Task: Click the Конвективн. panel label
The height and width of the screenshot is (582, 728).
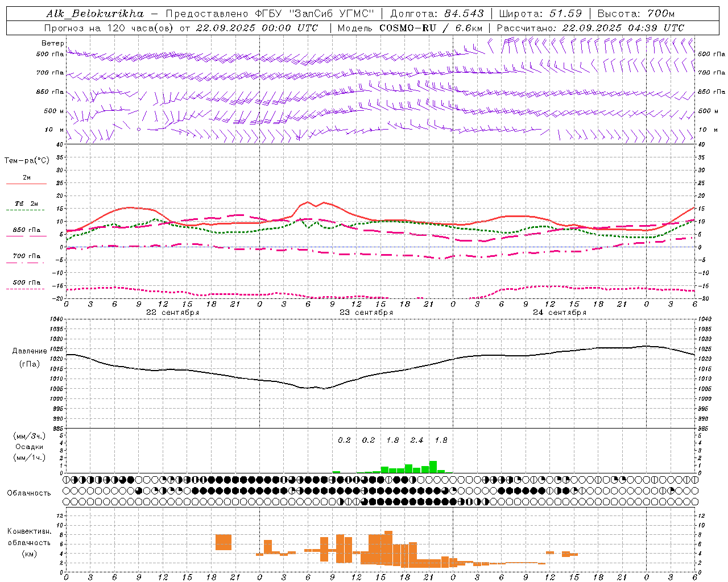Action: [x=30, y=531]
